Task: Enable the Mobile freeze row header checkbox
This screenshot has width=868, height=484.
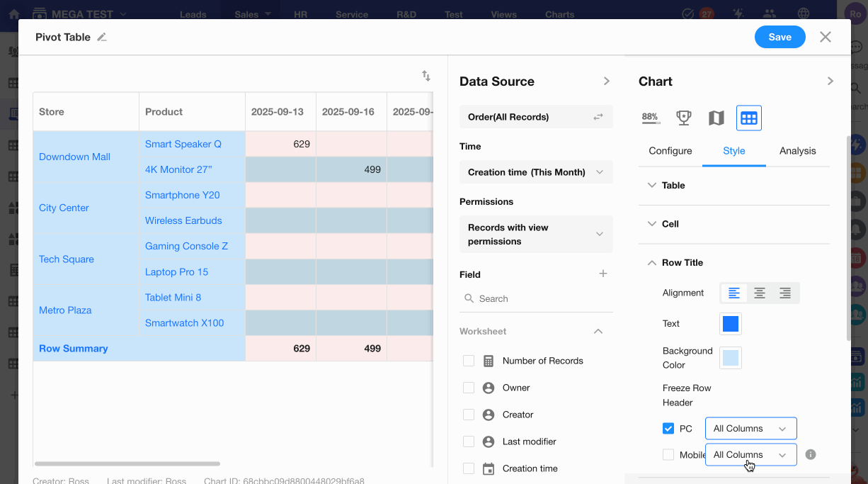Action: (668, 454)
